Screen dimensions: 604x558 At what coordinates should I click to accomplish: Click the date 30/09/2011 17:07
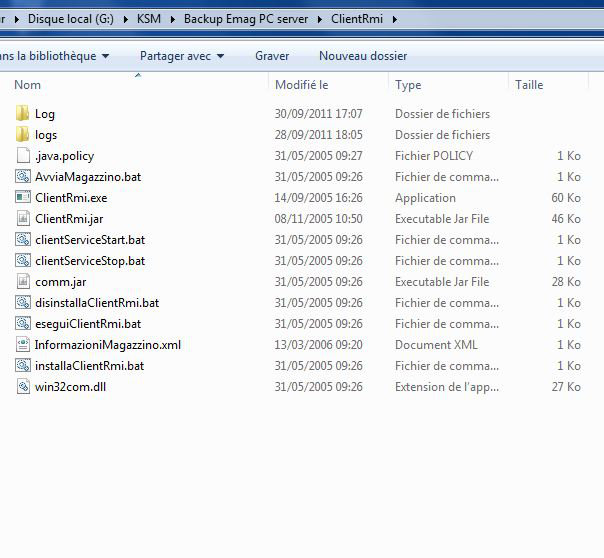point(318,114)
